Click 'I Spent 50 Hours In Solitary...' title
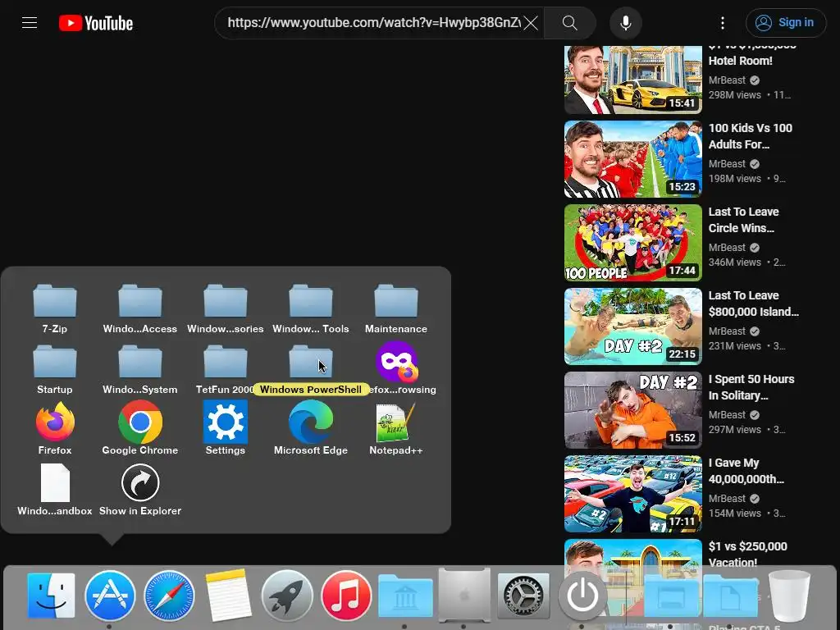Screen dimensions: 840x630 [x=751, y=387]
